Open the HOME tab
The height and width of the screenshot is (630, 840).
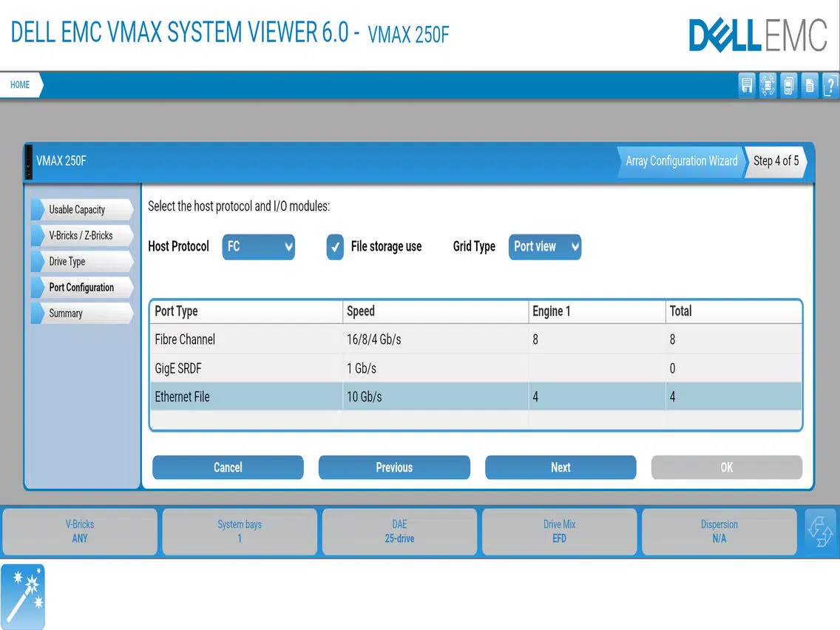[x=20, y=84]
